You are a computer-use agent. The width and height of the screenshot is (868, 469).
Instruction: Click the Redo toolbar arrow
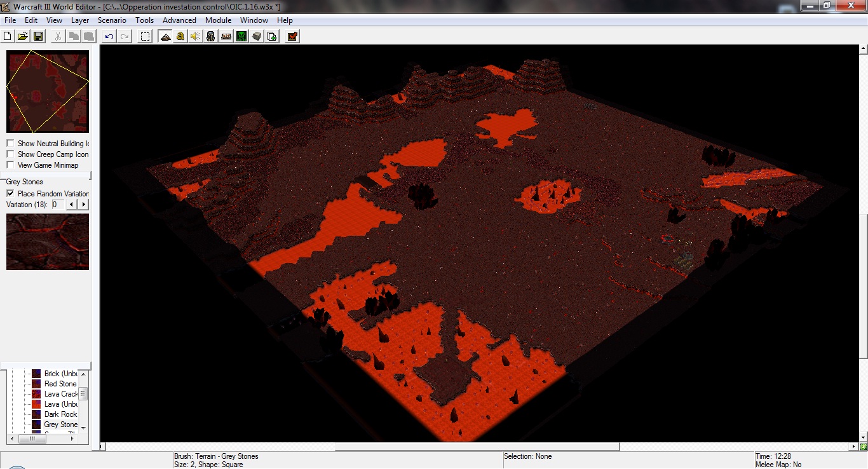125,36
